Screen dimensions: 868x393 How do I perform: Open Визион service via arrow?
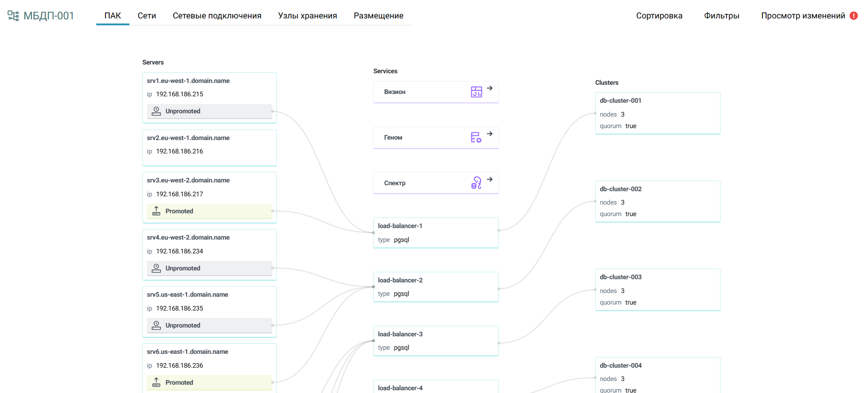coord(490,88)
